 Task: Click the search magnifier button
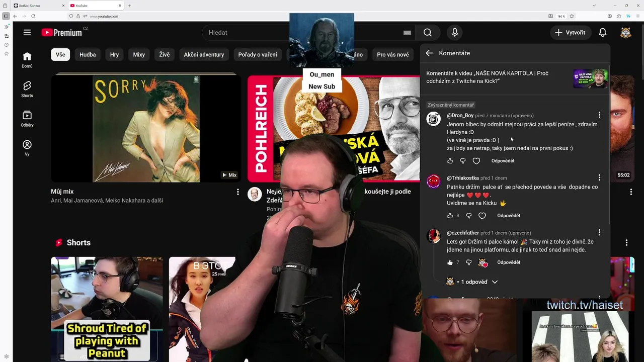click(x=428, y=33)
